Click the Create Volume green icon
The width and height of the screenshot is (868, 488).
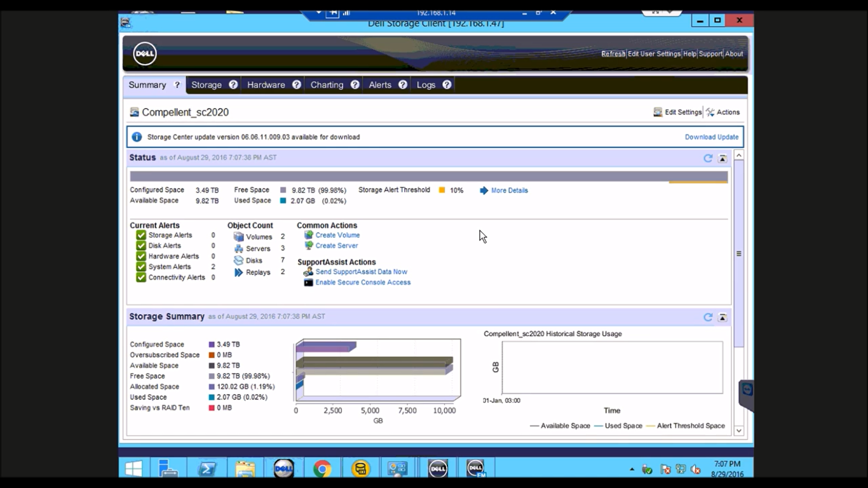309,234
